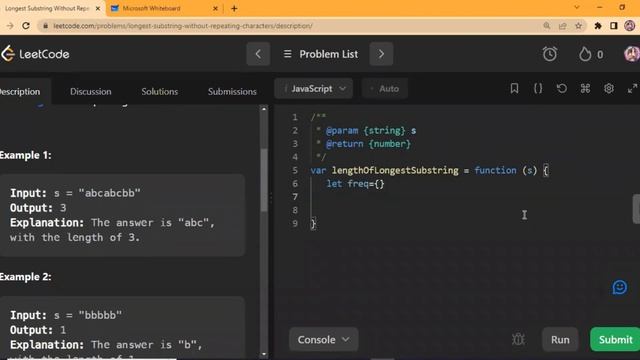Open editor settings gear icon
The height and width of the screenshot is (360, 640).
pyautogui.click(x=609, y=88)
